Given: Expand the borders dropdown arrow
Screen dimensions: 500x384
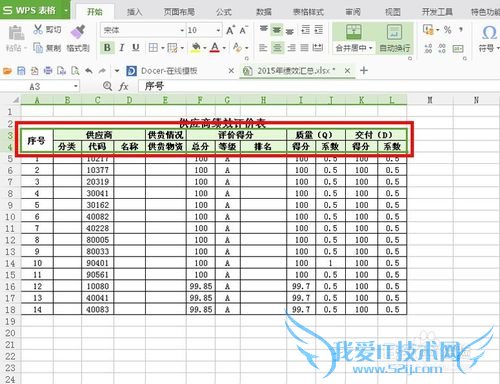Looking at the screenshot, I should pyautogui.click(x=163, y=48).
